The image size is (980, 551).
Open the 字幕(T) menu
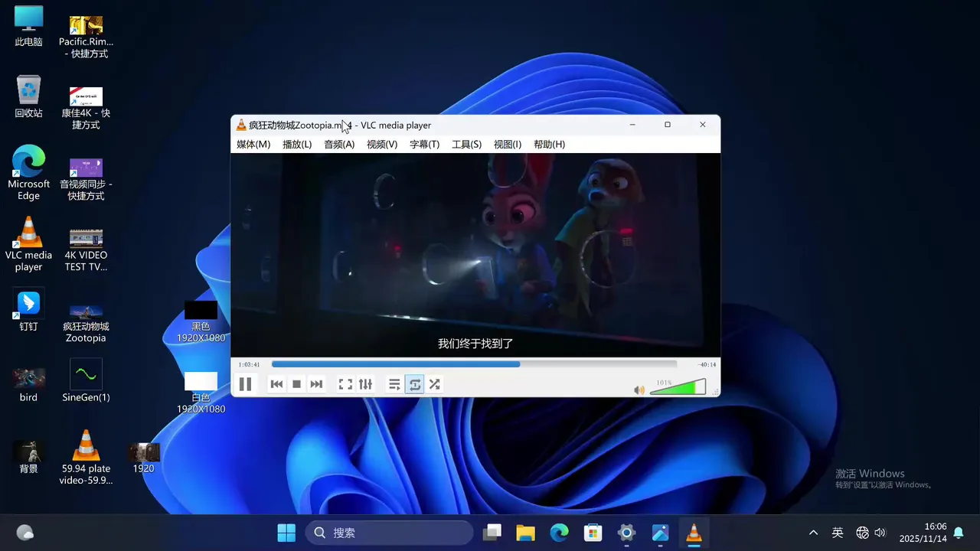point(424,144)
